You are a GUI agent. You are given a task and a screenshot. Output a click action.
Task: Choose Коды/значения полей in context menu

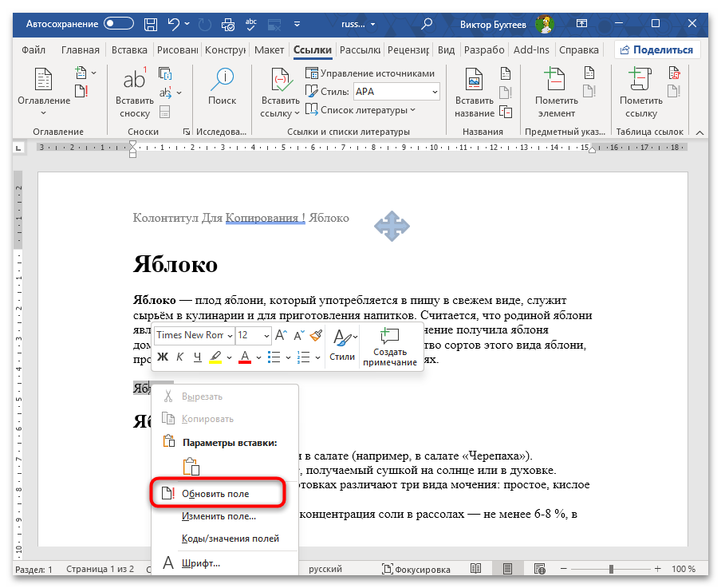point(225,539)
